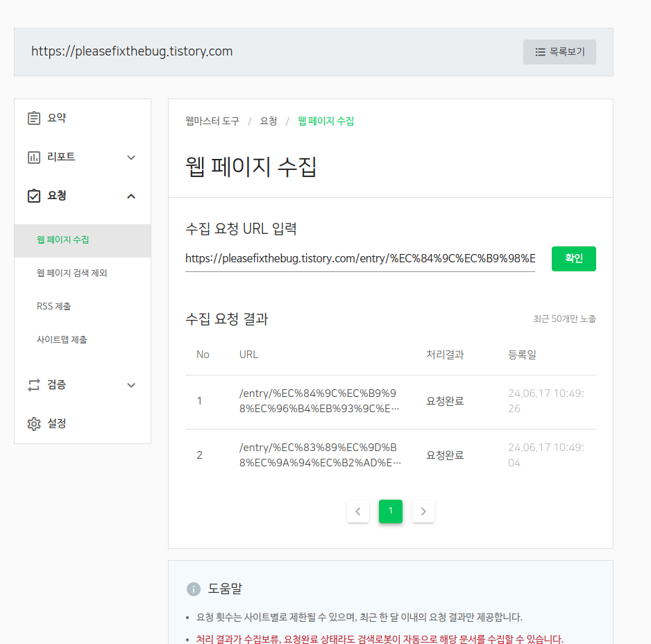651x644 pixels.
Task: Click 웹마스터 도구 breadcrumb link
Action: (x=212, y=121)
